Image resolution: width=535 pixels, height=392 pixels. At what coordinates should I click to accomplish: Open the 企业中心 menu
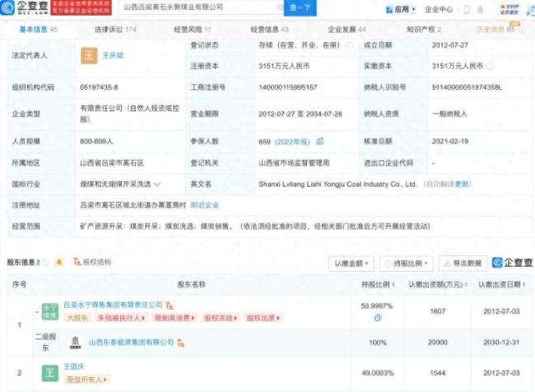[x=440, y=10]
